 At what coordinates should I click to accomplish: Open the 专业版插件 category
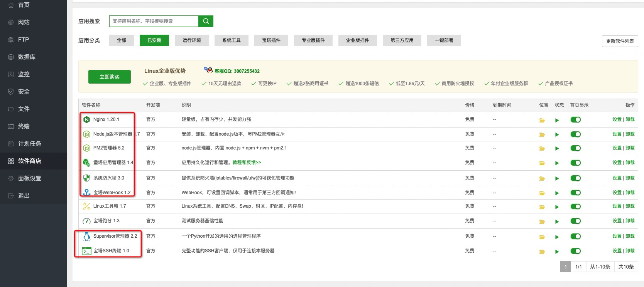[x=313, y=40]
